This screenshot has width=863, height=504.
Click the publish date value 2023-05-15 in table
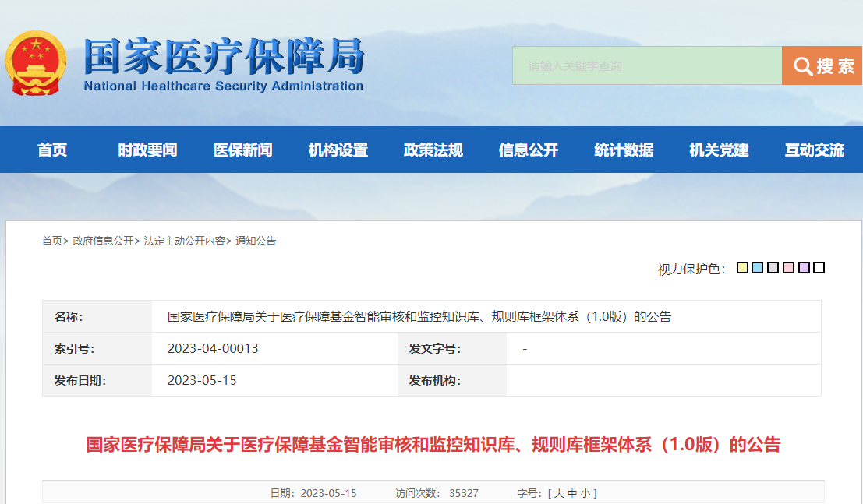tap(202, 380)
